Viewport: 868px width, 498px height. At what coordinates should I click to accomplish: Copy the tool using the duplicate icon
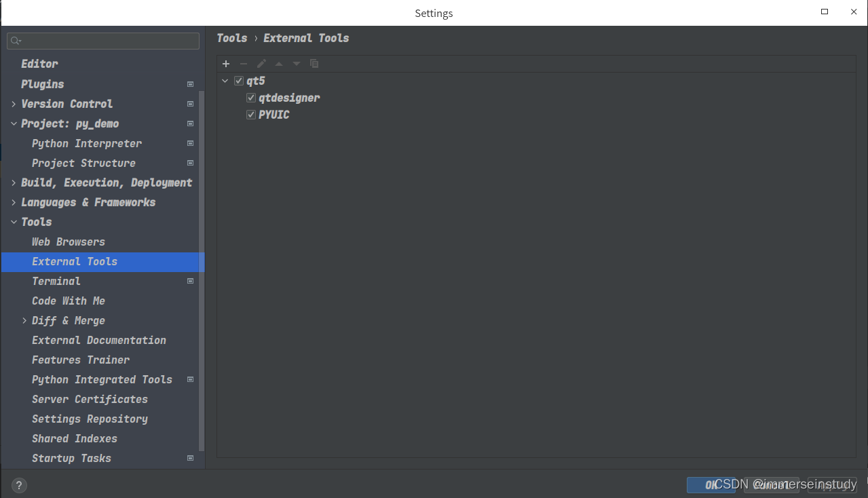tap(314, 64)
